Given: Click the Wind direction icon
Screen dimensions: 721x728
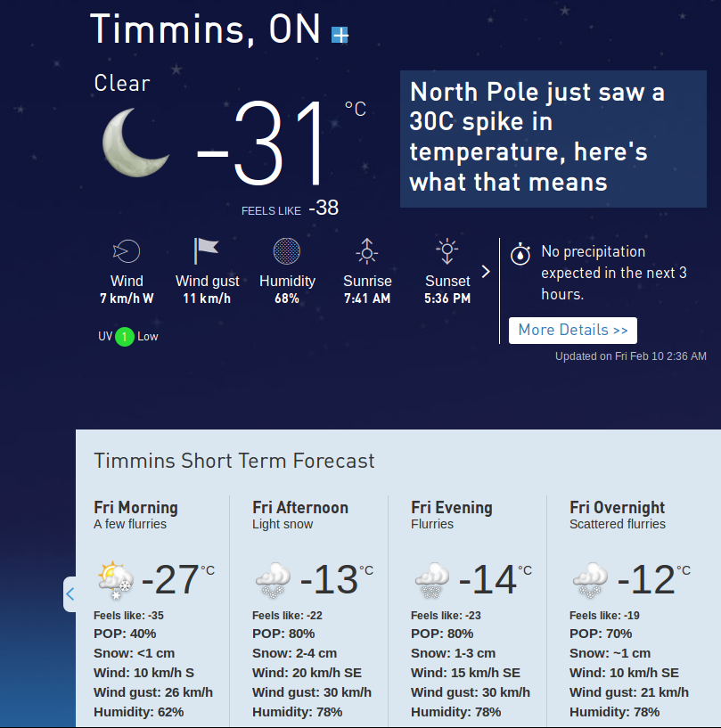Looking at the screenshot, I should pyautogui.click(x=127, y=251).
